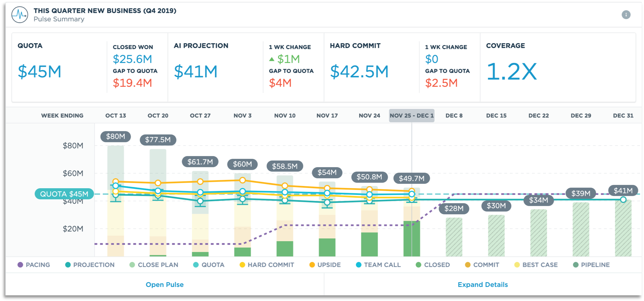Toggle the Closed legend item
Image resolution: width=644 pixels, height=301 pixels.
[433, 265]
